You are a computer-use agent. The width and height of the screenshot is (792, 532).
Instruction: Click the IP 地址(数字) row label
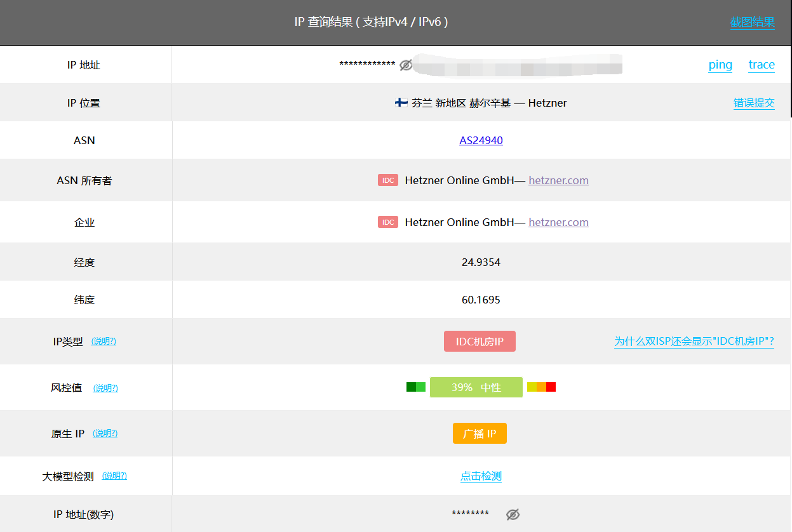click(84, 515)
